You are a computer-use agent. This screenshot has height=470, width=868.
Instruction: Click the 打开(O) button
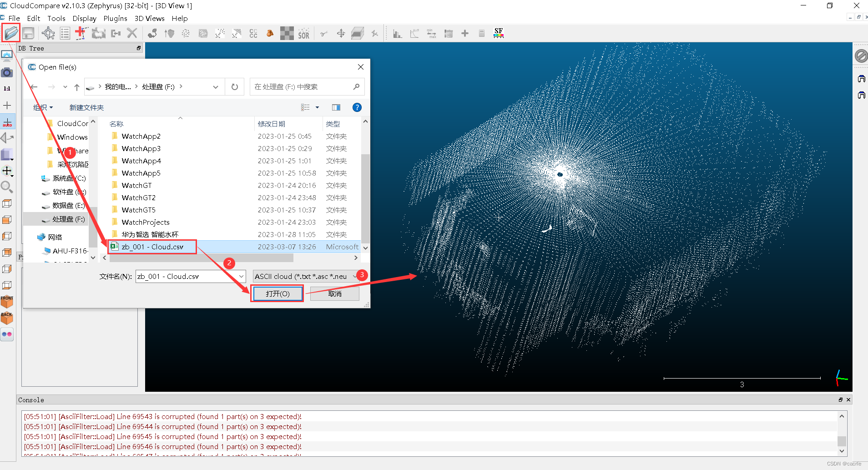pos(278,294)
